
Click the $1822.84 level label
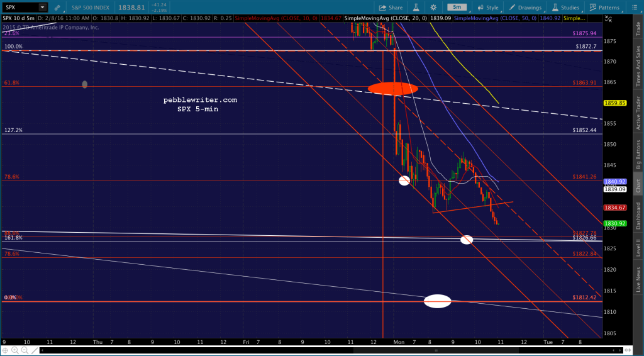tap(584, 253)
